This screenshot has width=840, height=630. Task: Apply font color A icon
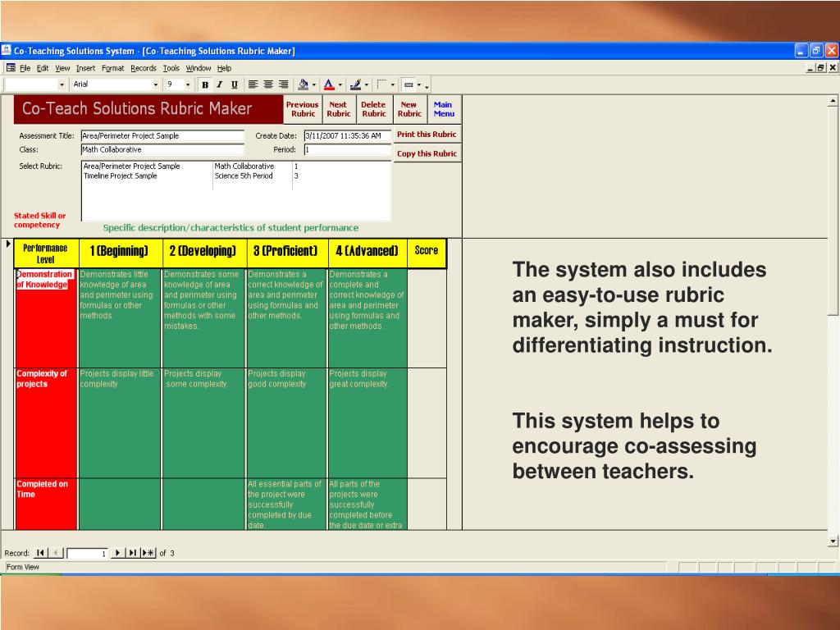coord(329,84)
